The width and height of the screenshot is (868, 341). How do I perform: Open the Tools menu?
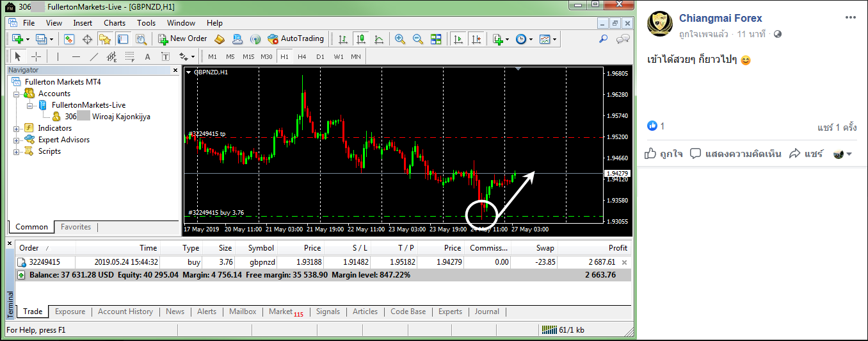tap(146, 23)
